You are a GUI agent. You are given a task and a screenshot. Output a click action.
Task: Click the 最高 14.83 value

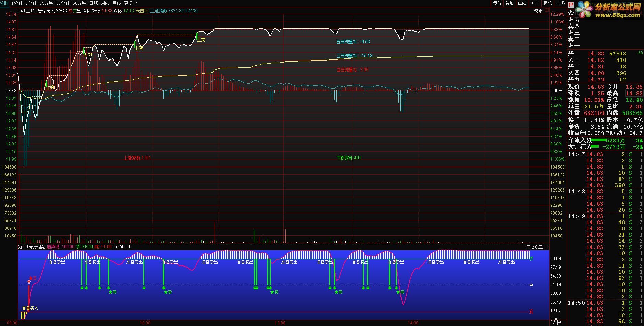[x=634, y=93]
